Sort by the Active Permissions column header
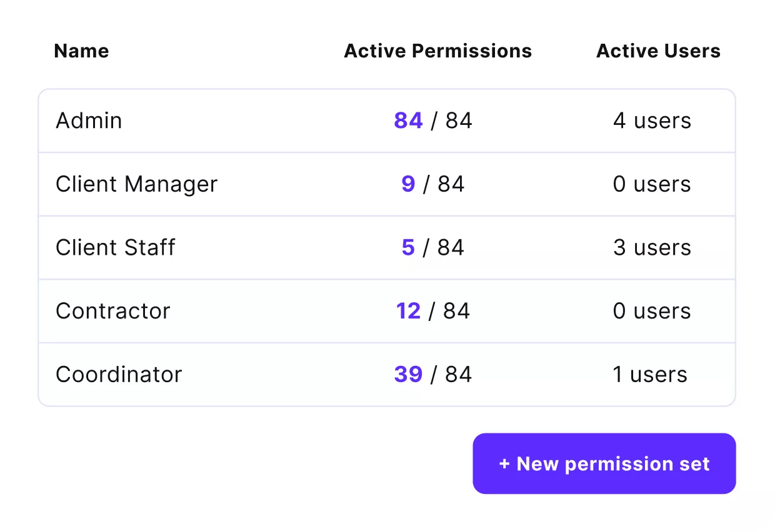The image size is (775, 532). 437,51
